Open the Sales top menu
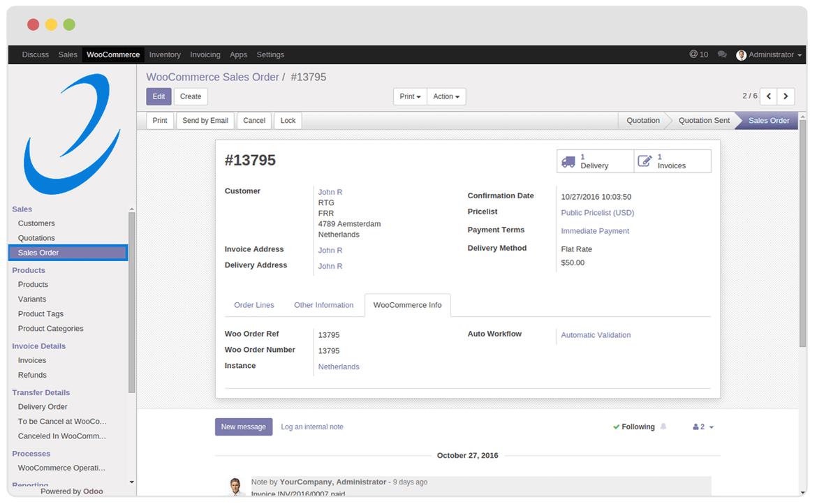Viewport: 817px width, 504px height. click(x=68, y=54)
